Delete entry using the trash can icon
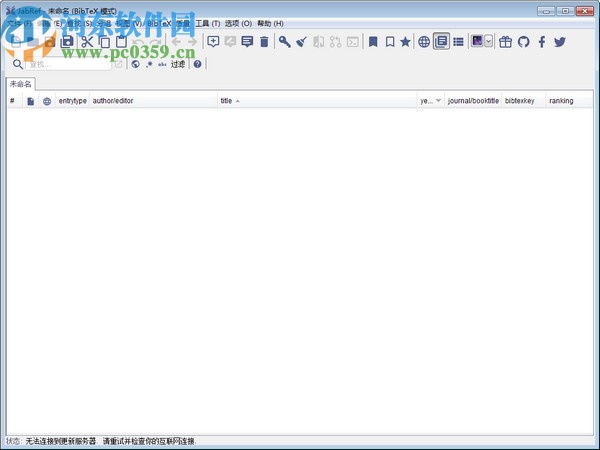The image size is (600, 450). pyautogui.click(x=264, y=41)
